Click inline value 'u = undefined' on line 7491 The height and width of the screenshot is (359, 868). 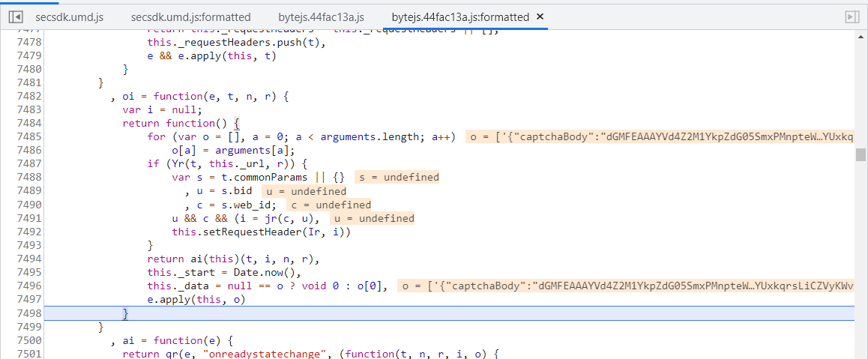click(x=372, y=218)
